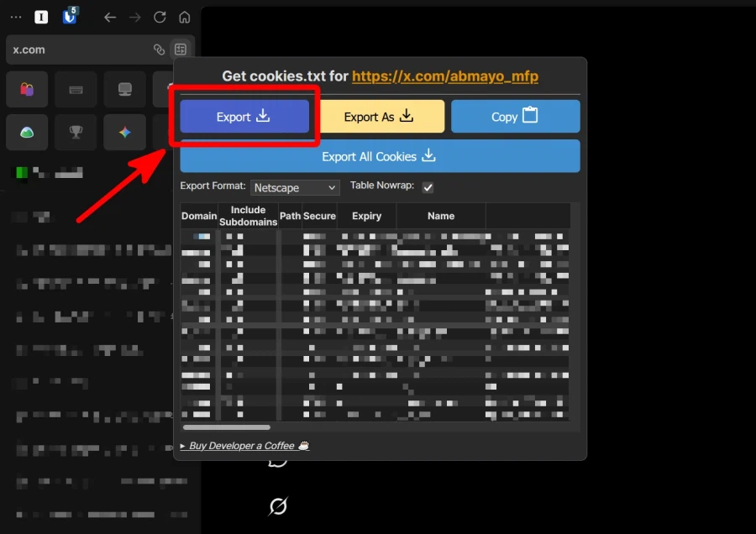This screenshot has height=534, width=756.
Task: Open the monitor shortcut tile
Action: tap(125, 89)
